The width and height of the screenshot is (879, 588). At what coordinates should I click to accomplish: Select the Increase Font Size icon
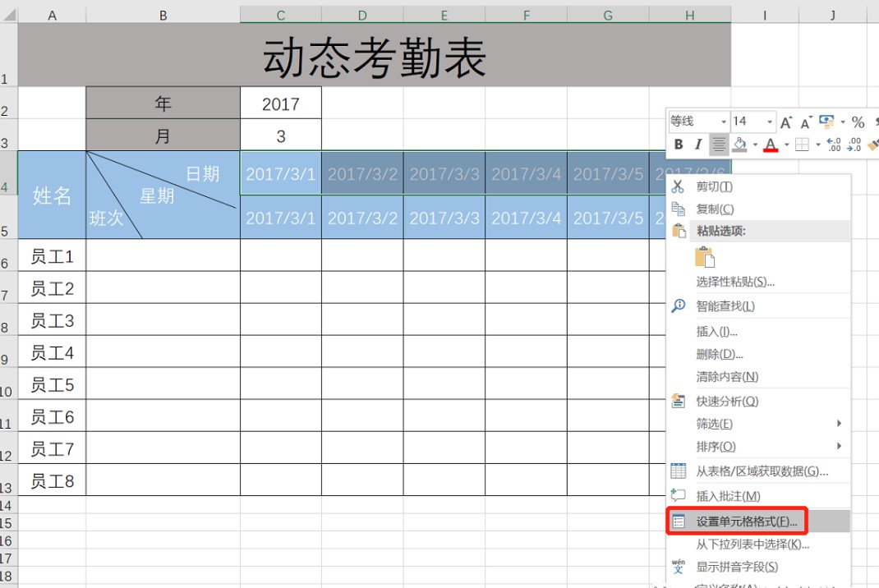786,122
